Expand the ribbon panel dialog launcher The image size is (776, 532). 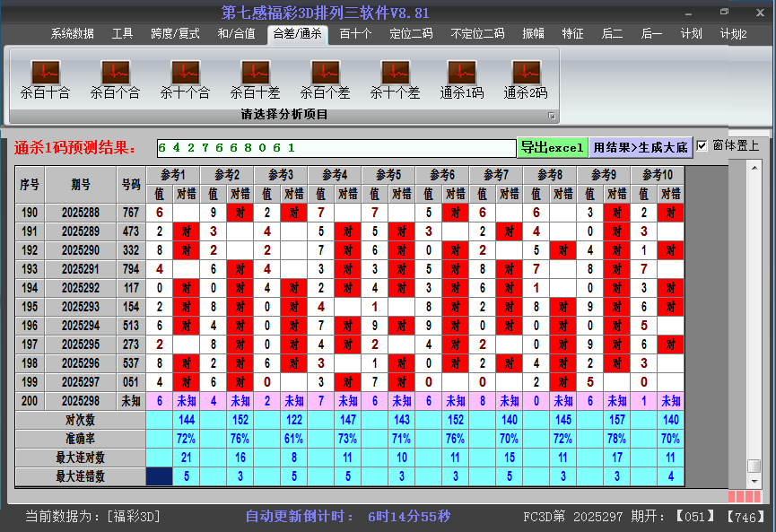click(x=552, y=116)
